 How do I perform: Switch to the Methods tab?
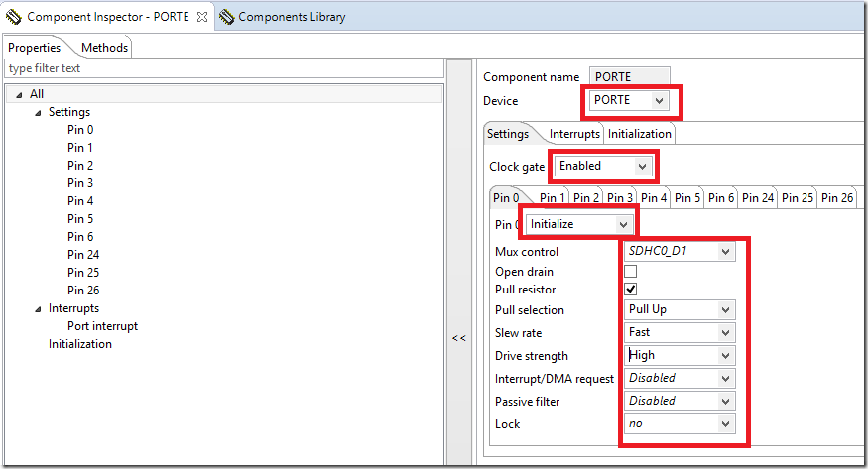tap(104, 48)
